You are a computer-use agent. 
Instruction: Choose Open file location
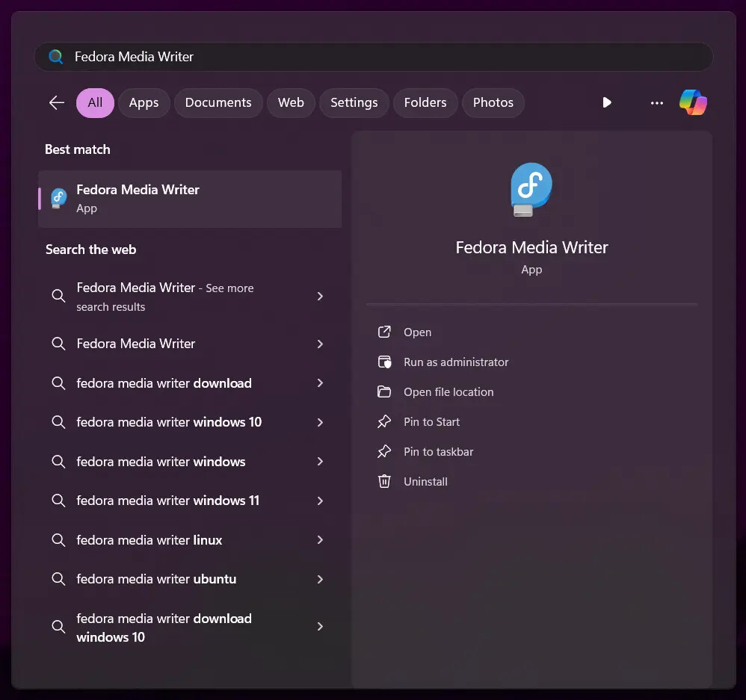[x=448, y=392]
